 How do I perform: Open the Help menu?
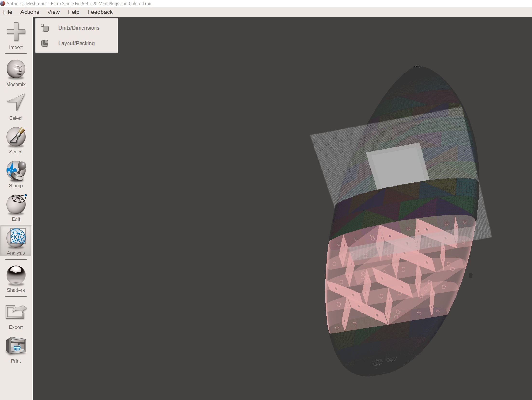73,12
